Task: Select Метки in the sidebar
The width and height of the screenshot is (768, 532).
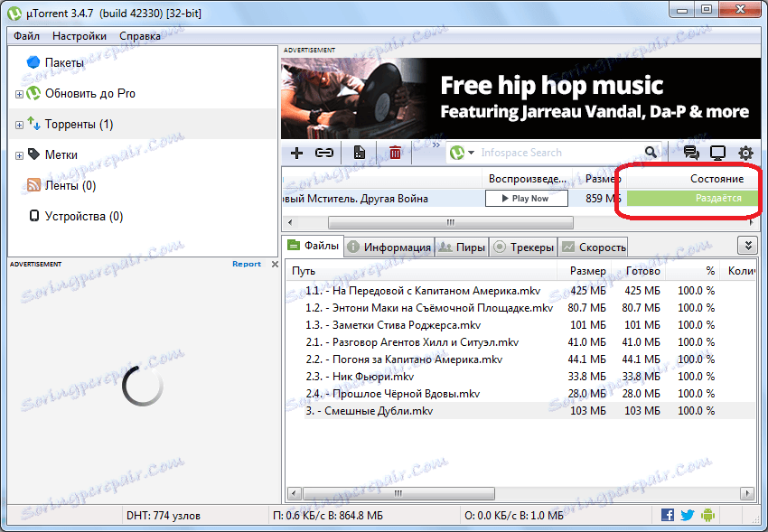Action: pos(61,155)
